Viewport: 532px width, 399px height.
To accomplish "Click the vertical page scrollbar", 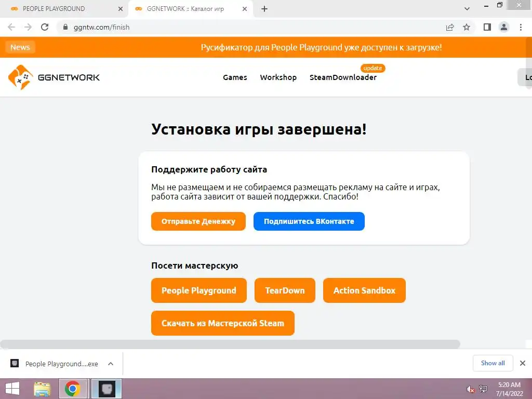I will point(529,63).
